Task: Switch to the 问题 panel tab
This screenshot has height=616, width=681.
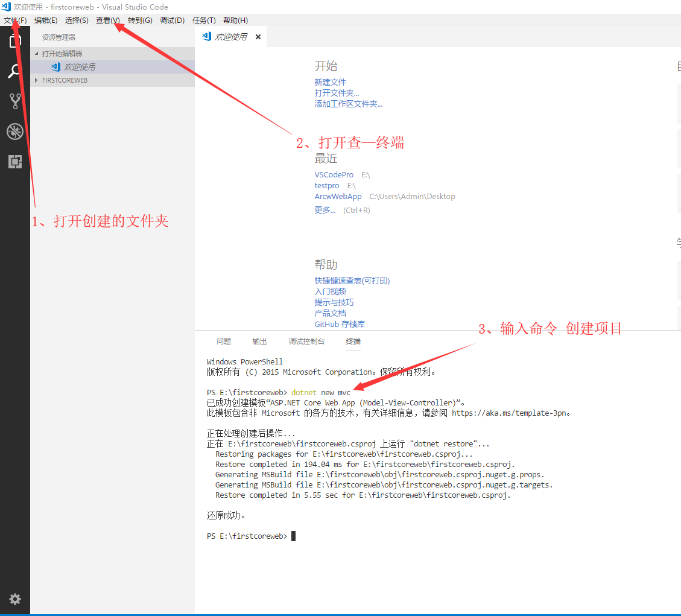Action: tap(224, 341)
